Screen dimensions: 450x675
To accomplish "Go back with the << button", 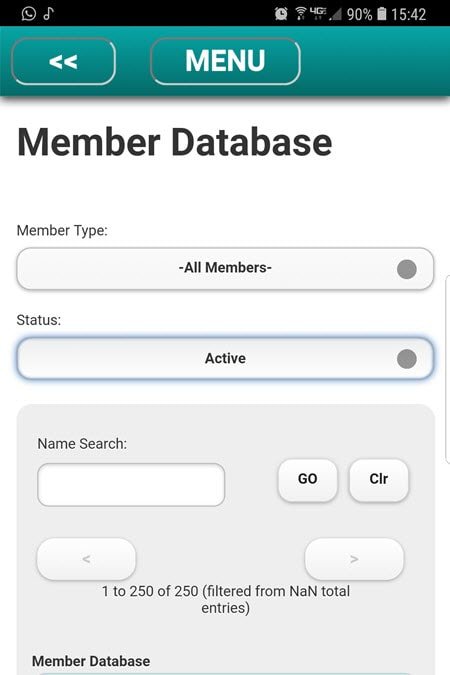I will [63, 61].
